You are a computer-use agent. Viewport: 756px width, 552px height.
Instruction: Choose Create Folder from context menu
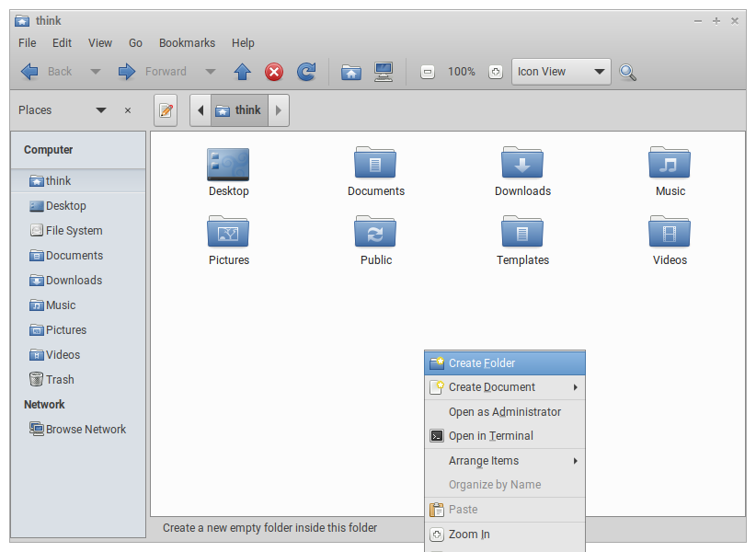click(x=505, y=363)
